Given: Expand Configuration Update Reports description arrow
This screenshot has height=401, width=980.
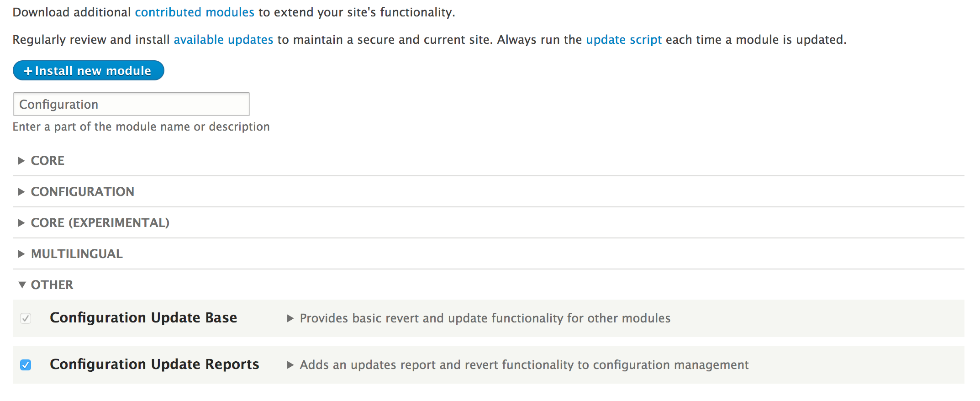Looking at the screenshot, I should pyautogui.click(x=290, y=365).
